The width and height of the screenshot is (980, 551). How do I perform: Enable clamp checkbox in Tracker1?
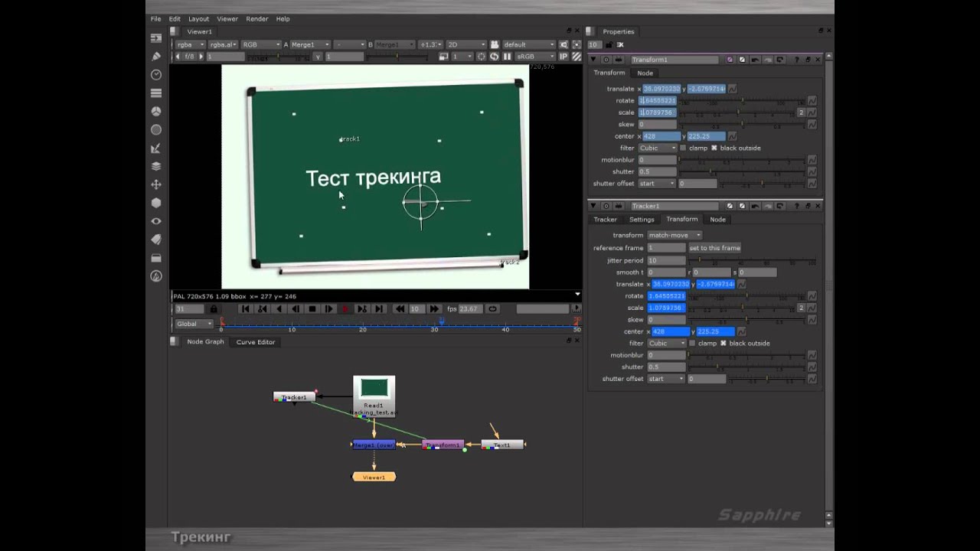click(692, 343)
